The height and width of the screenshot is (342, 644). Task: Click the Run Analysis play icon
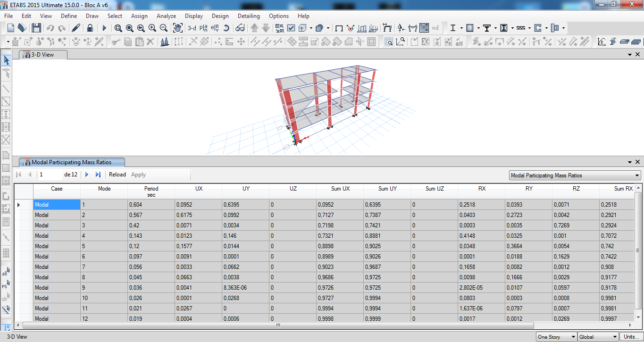click(104, 28)
